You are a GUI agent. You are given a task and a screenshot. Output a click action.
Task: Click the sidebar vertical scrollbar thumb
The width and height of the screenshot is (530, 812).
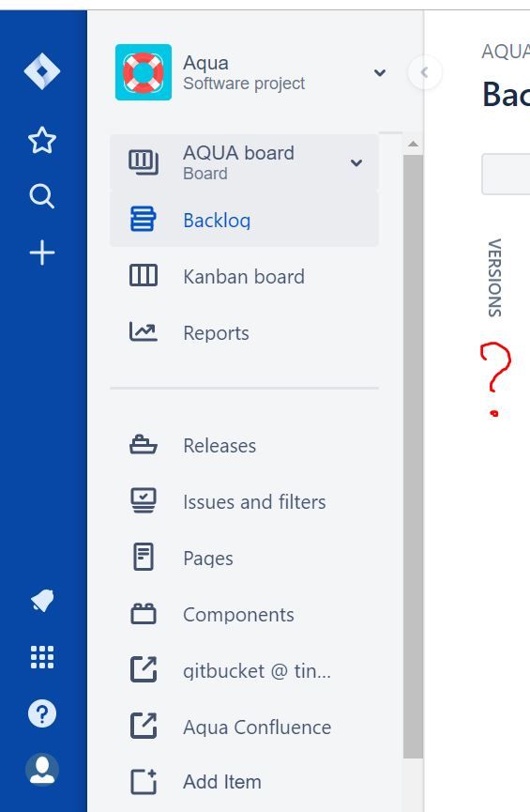[x=413, y=456]
